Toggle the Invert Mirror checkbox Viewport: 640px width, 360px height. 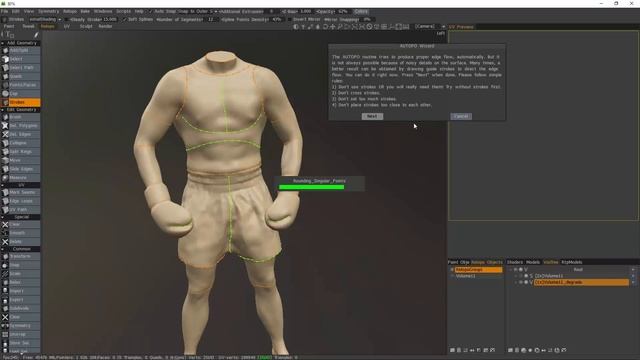(x=289, y=19)
